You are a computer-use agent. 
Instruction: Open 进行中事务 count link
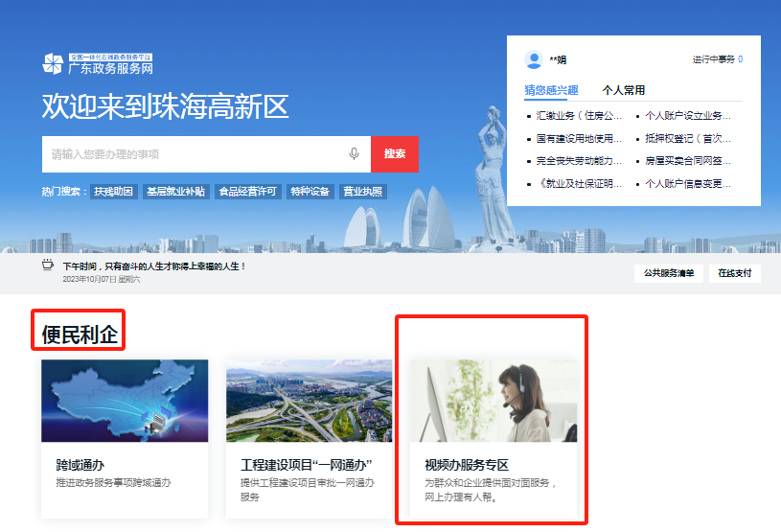pos(718,59)
